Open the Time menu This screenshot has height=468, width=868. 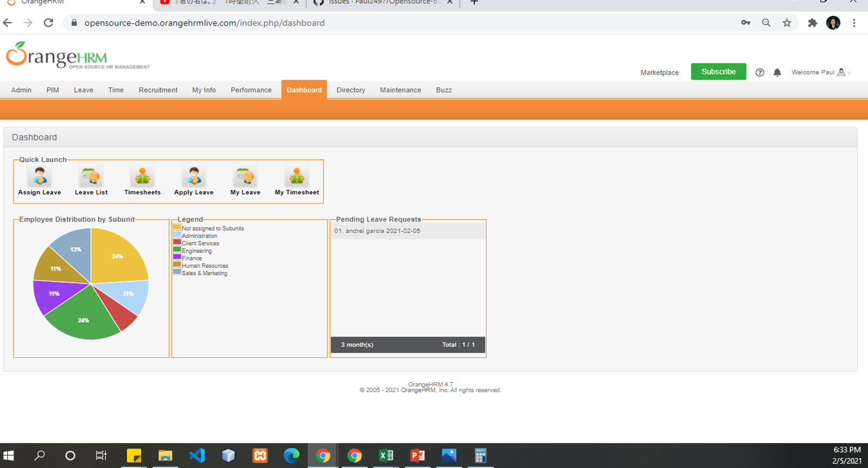(x=116, y=90)
